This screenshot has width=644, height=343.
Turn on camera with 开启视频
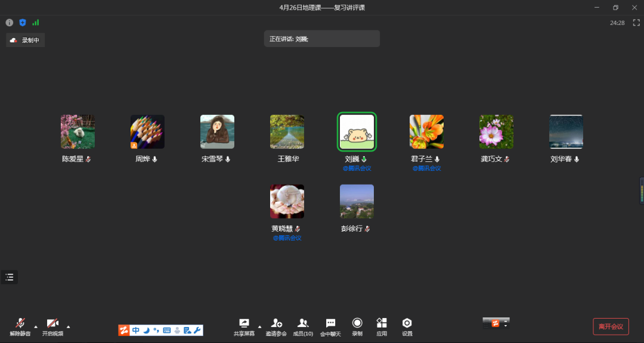tap(52, 327)
